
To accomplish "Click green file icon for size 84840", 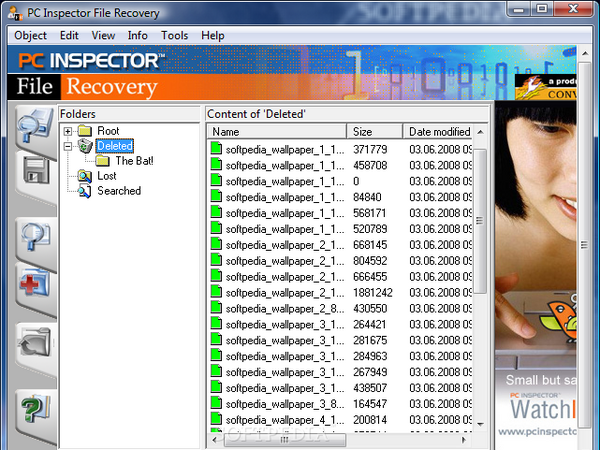I will pyautogui.click(x=216, y=196).
